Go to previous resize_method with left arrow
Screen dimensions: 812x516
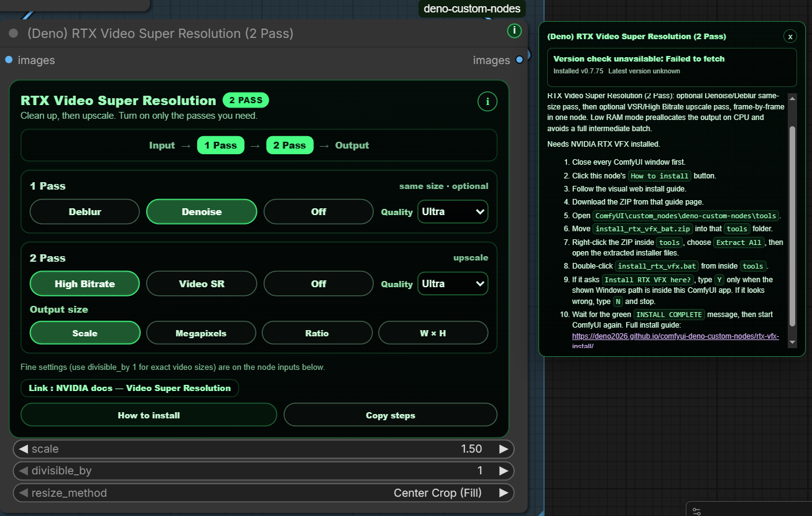pos(23,493)
